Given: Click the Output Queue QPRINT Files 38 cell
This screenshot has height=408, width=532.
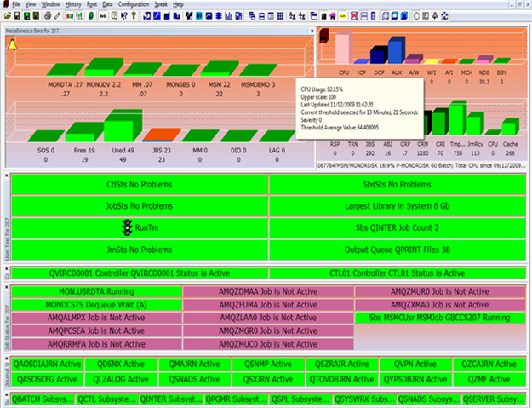Looking at the screenshot, I should coord(397,249).
